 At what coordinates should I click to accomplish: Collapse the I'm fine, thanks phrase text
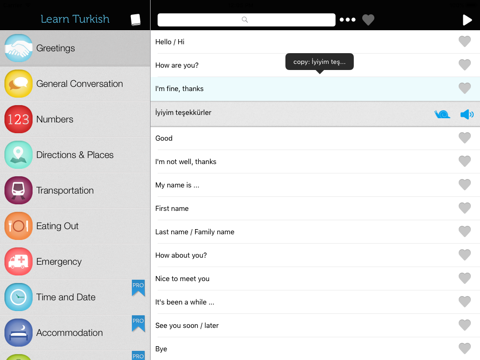pos(179,89)
